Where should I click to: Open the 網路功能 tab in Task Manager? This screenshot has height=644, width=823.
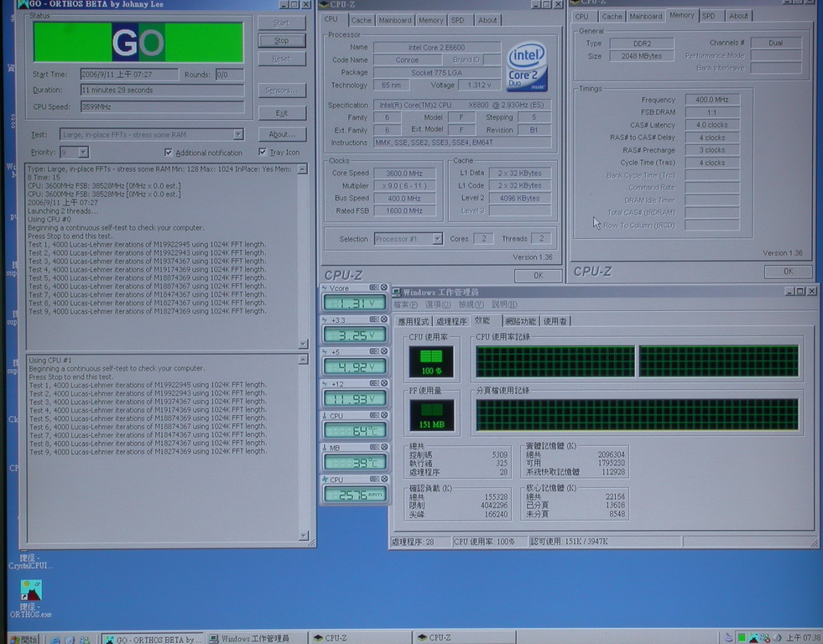coord(520,321)
